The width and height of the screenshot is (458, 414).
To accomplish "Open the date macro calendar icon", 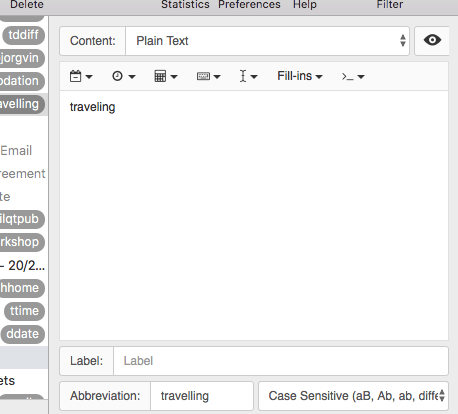I will [x=80, y=76].
